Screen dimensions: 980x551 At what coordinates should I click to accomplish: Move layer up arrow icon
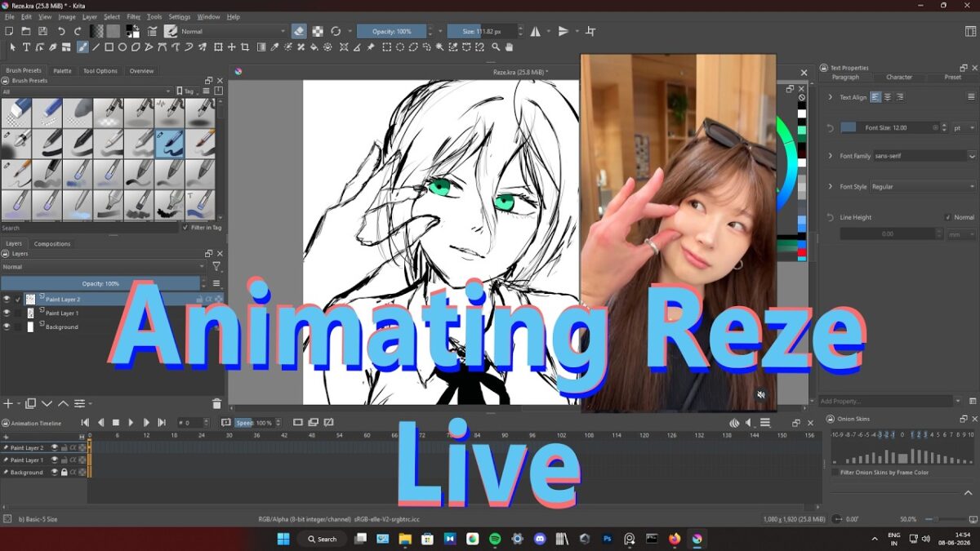point(63,403)
